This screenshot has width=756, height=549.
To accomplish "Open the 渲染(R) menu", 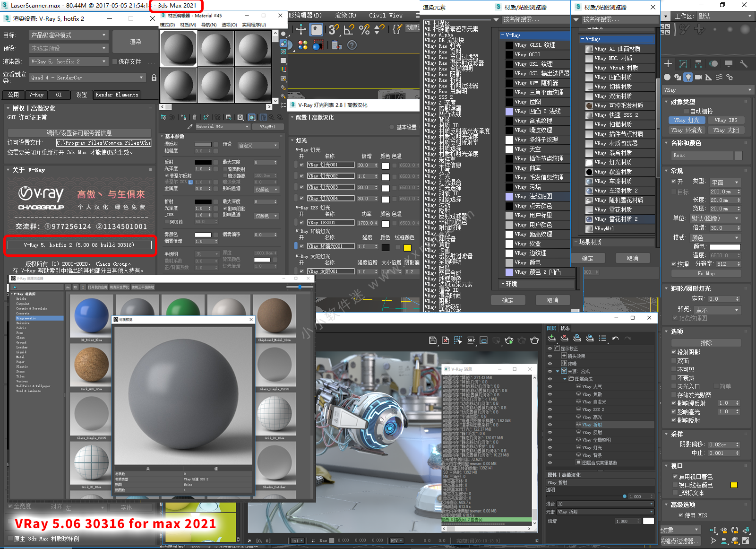I will [345, 16].
